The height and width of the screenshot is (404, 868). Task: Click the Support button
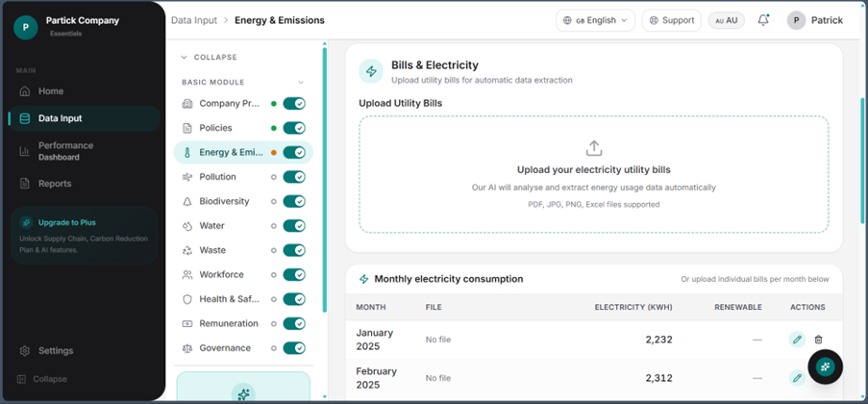(672, 20)
